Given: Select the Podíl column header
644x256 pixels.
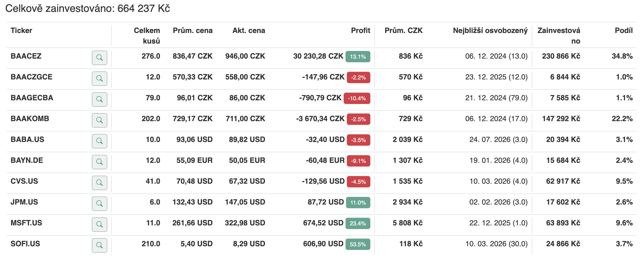Looking at the screenshot, I should [624, 31].
